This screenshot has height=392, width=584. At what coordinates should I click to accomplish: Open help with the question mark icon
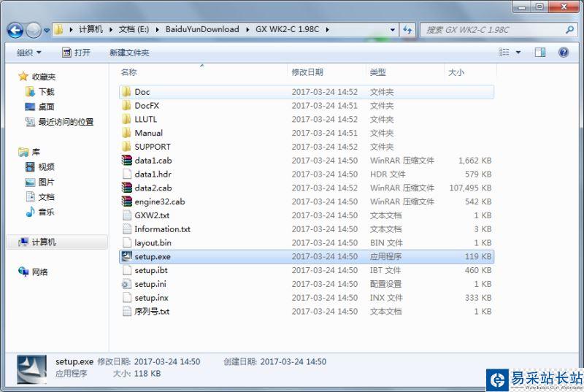point(564,53)
